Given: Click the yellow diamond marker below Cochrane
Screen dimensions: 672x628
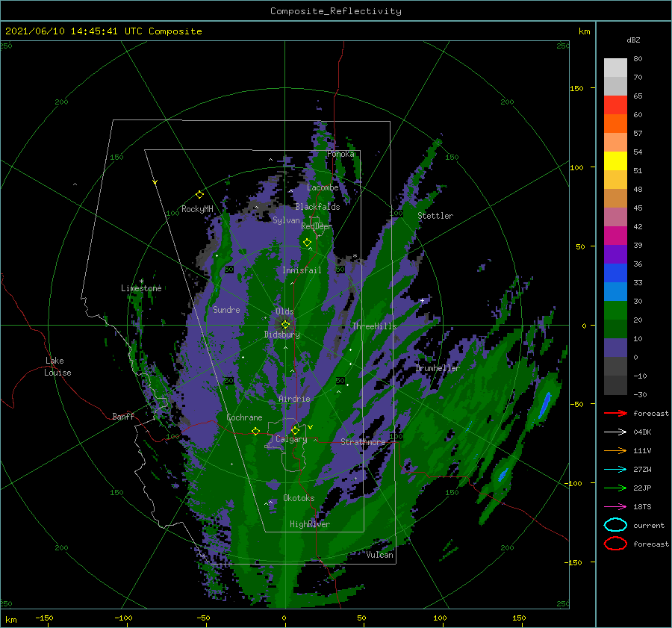Looking at the screenshot, I should click(255, 432).
